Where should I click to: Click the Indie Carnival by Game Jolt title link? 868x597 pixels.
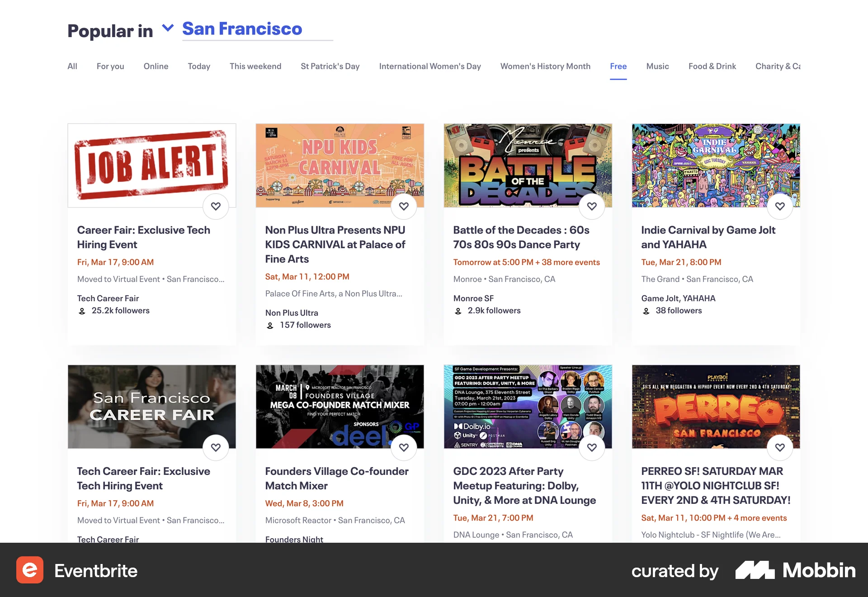(708, 237)
